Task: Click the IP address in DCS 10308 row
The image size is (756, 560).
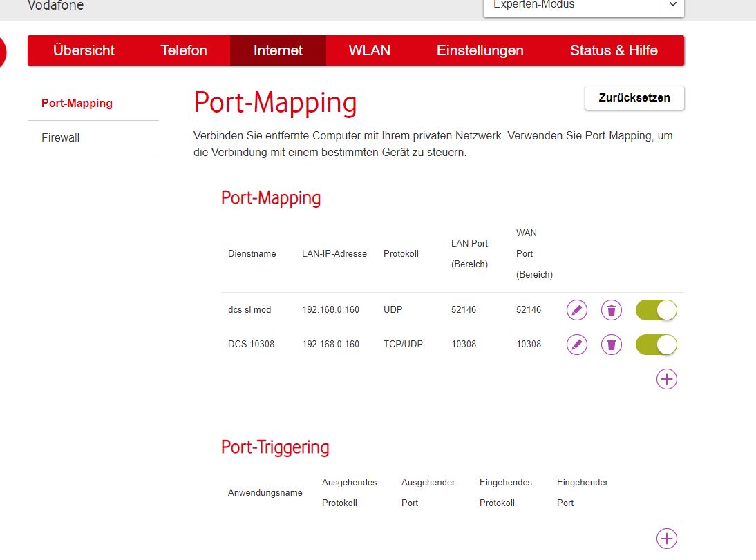Action: (331, 344)
